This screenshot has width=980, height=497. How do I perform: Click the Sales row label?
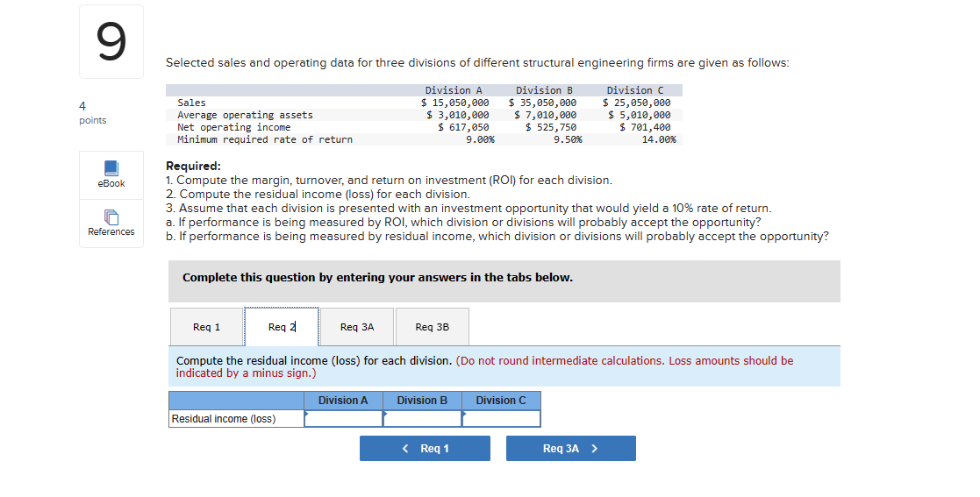tap(191, 103)
